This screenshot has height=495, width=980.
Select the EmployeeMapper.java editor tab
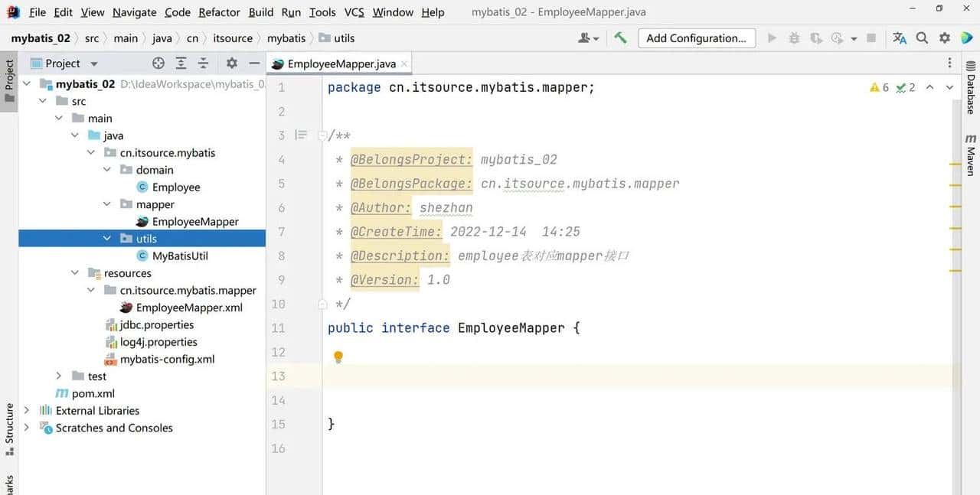[x=341, y=64]
